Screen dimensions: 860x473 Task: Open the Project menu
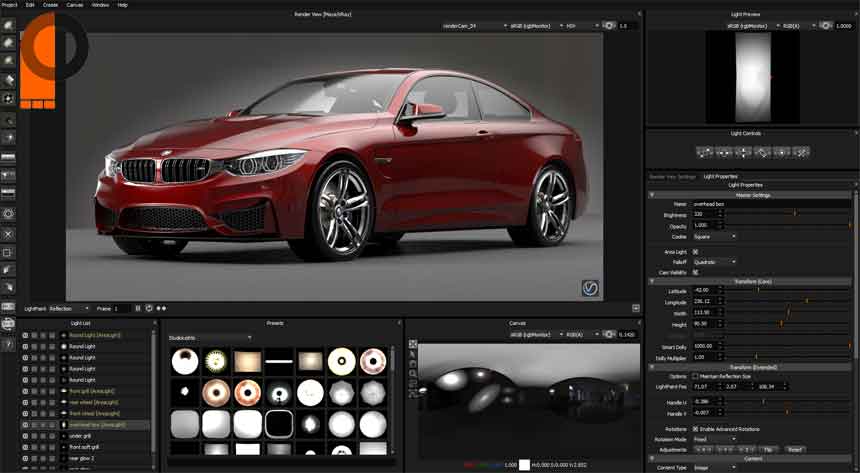pos(9,5)
